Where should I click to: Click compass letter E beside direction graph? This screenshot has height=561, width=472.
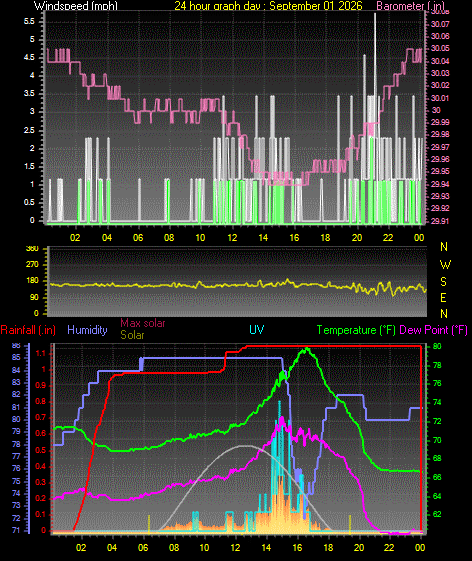click(x=443, y=298)
